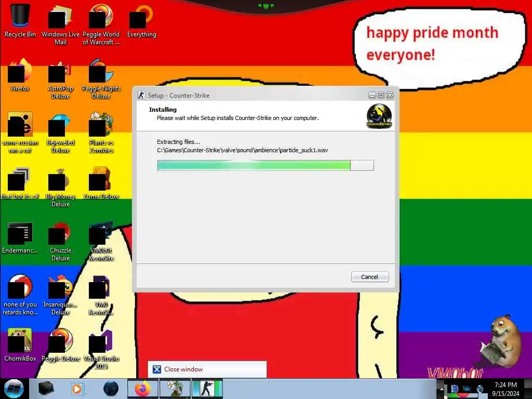This screenshot has height=399, width=532.
Task: Click the Setup title bar icon
Action: (x=141, y=96)
